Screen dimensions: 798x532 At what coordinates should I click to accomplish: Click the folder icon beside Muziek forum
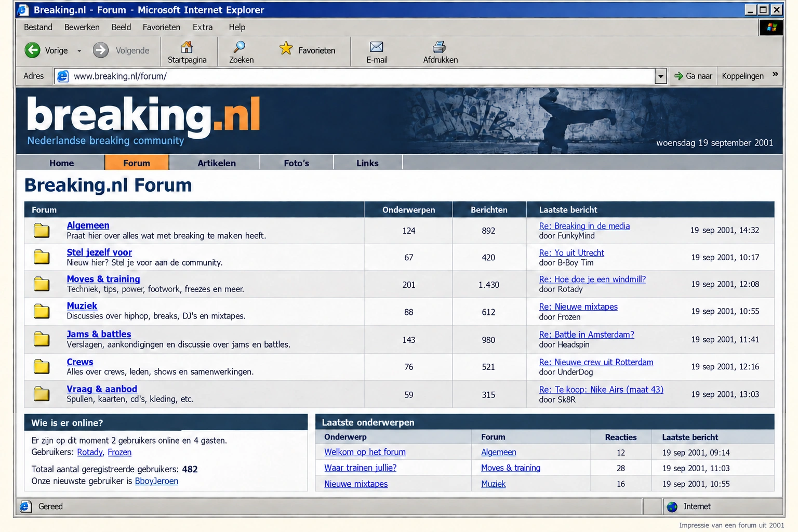pyautogui.click(x=42, y=311)
